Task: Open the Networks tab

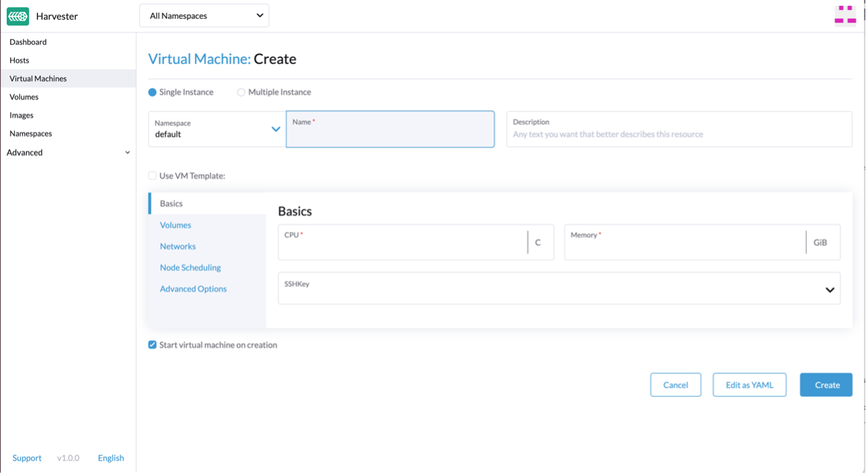Action: pyautogui.click(x=178, y=246)
